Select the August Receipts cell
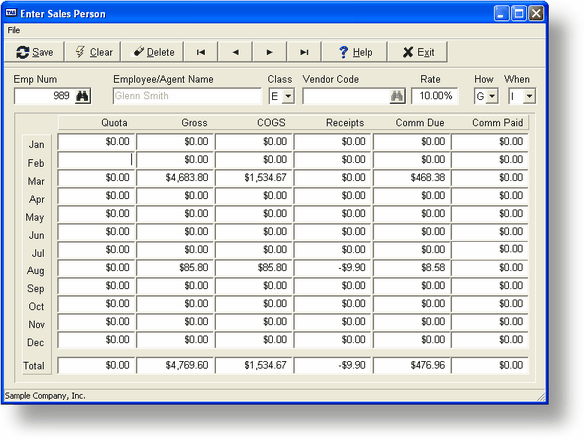 pos(332,268)
